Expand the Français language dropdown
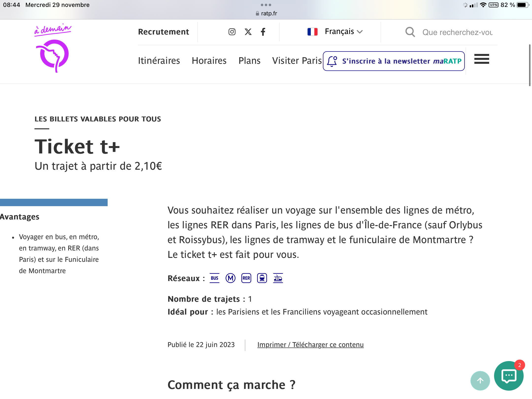This screenshot has width=532, height=399. point(335,32)
